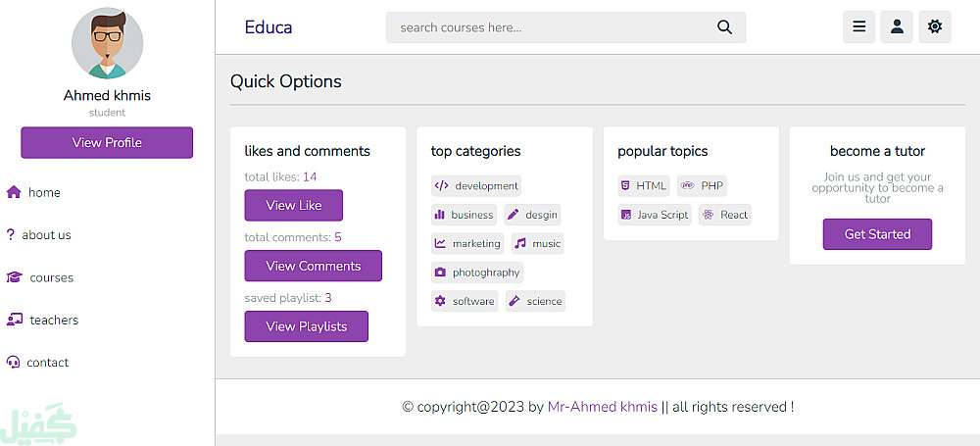Select the photography category camera icon
Viewport: 980px width, 446px height.
(440, 273)
